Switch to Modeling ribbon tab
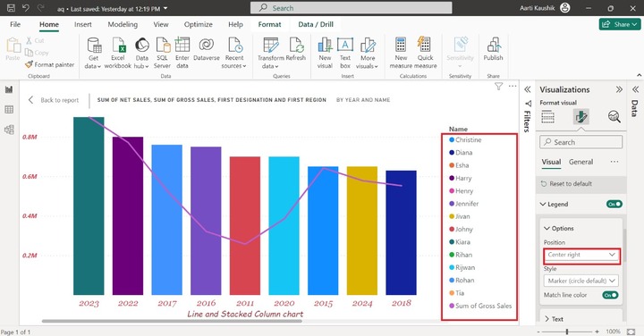Screen dimensions: 644x336 (123, 24)
